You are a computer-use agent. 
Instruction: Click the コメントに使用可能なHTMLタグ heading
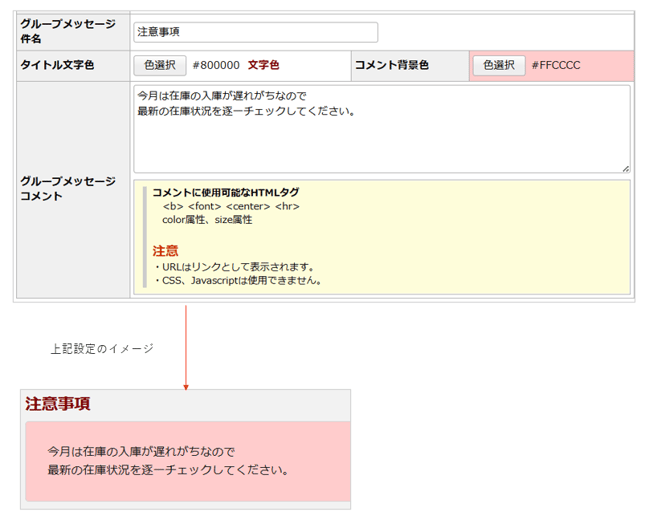click(x=225, y=192)
